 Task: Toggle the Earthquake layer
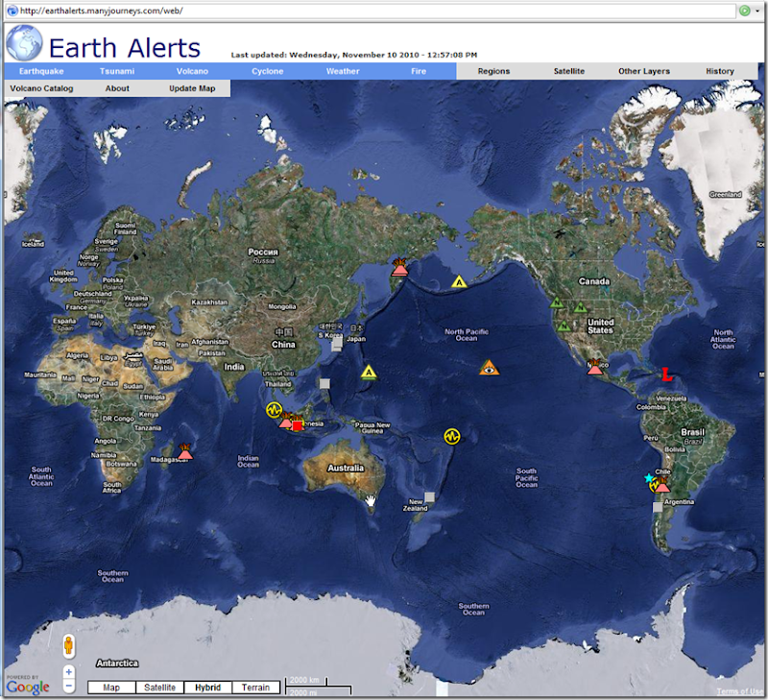pos(41,71)
